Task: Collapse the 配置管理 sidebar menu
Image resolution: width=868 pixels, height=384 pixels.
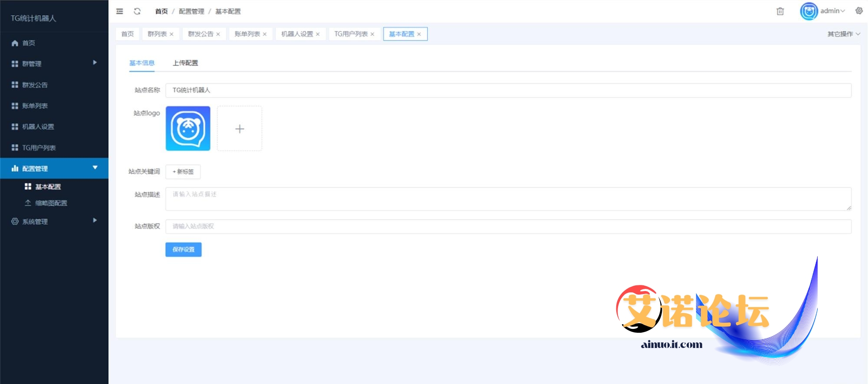Action: 54,168
